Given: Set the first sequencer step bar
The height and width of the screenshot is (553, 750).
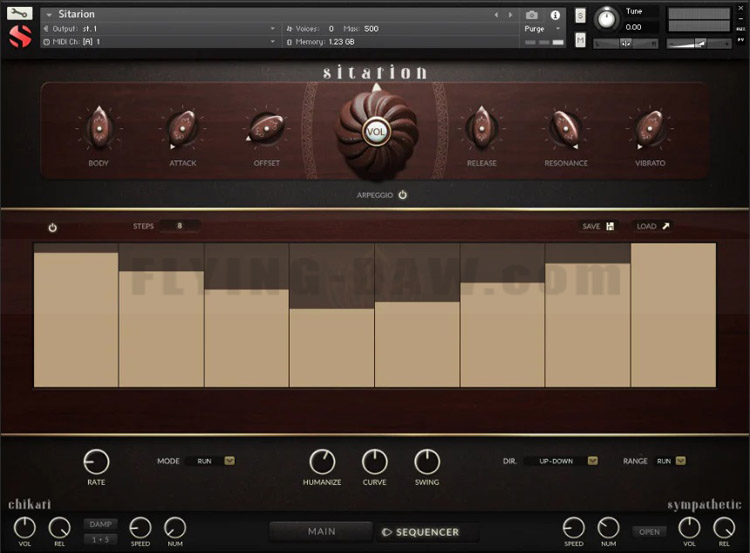Looking at the screenshot, I should (x=76, y=315).
